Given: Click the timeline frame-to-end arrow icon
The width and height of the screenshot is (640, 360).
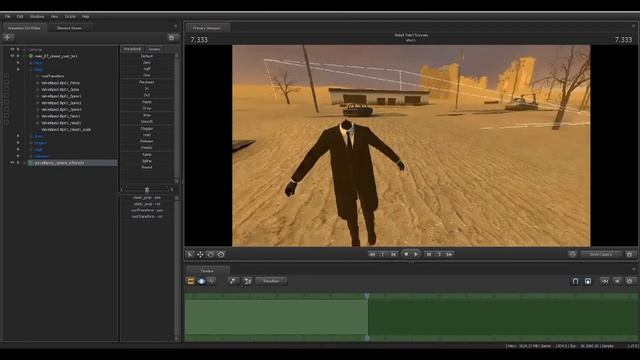Looking at the screenshot, I should [604, 281].
